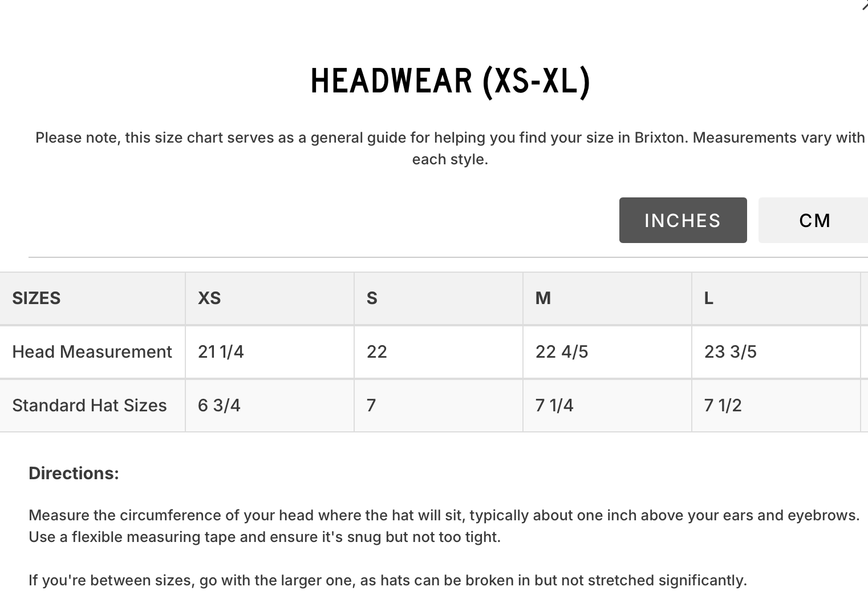Viewport: 868px width, 615px height.
Task: Close the size chart with the X icon
Action: pyautogui.click(x=865, y=5)
